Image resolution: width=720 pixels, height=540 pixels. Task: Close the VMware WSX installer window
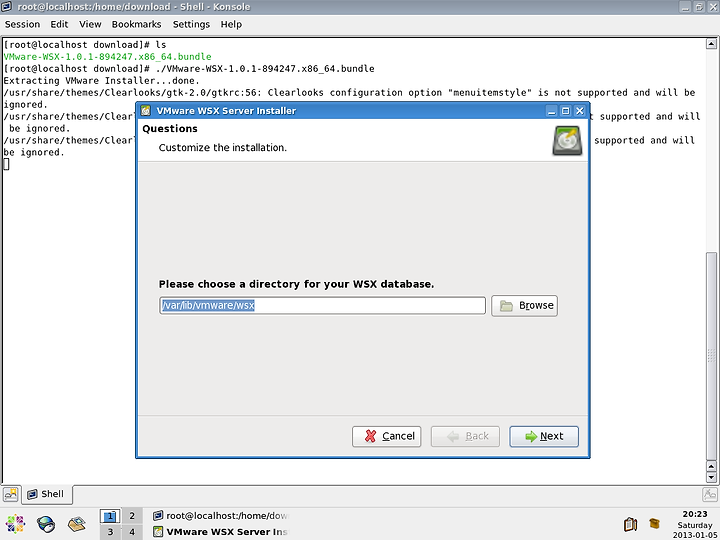pos(579,111)
